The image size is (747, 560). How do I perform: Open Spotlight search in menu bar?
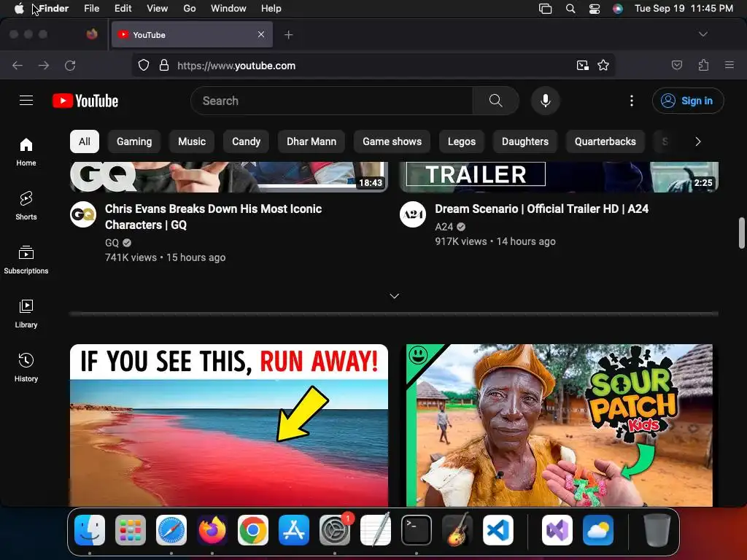click(570, 9)
